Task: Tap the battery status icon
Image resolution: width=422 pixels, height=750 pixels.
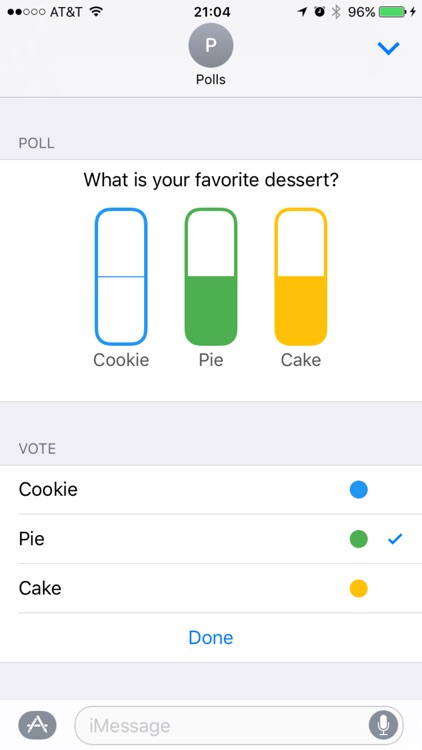Action: click(x=392, y=12)
